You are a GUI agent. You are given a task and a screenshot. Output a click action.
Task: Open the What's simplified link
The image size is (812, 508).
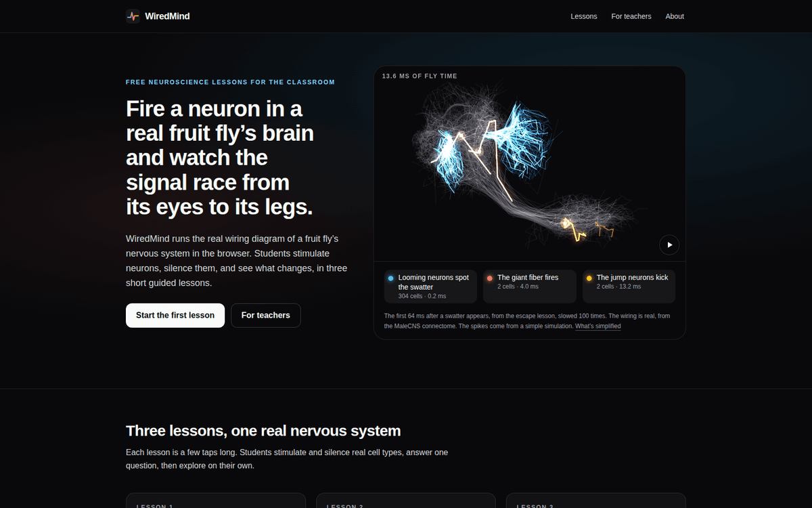point(598,326)
